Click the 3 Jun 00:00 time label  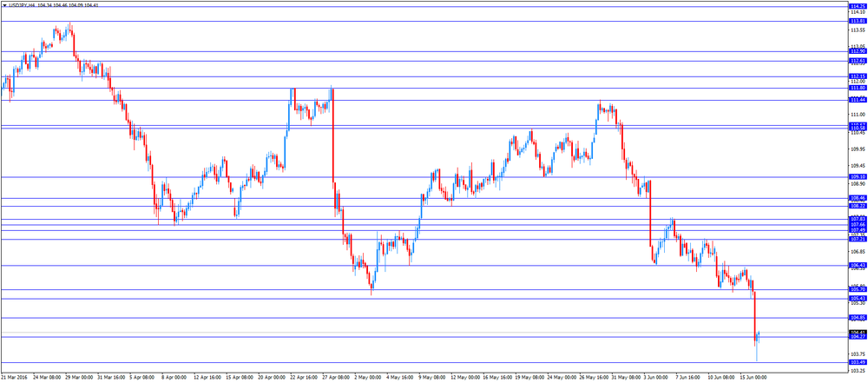(x=657, y=378)
